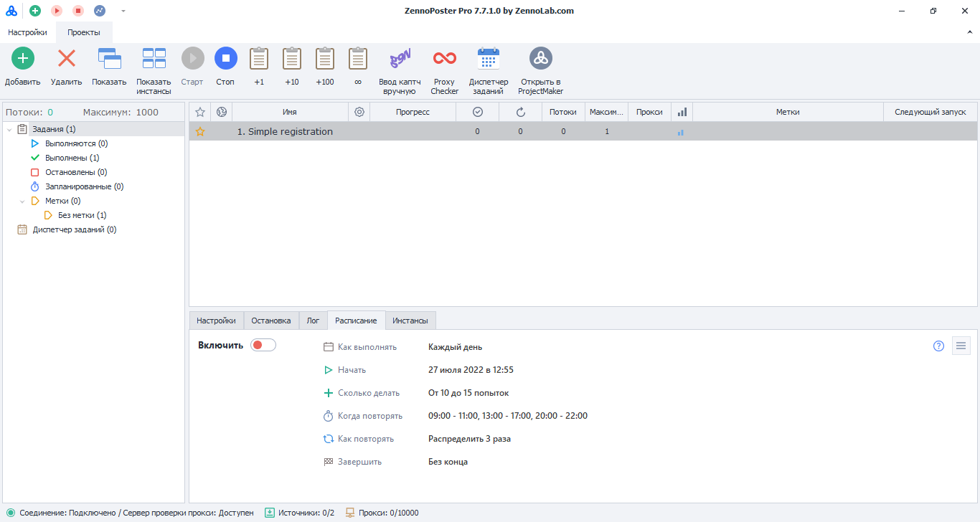Toggle favorite star on Simple registration row
The width and height of the screenshot is (980, 522).
coord(200,132)
